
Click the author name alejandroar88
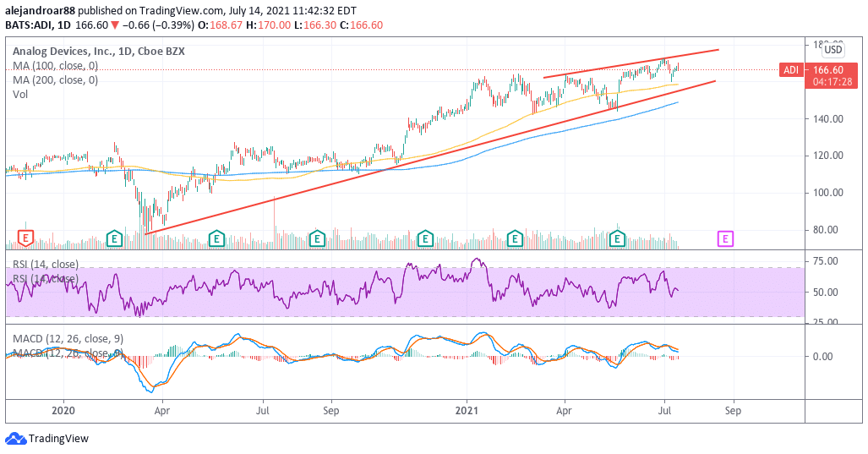point(40,11)
